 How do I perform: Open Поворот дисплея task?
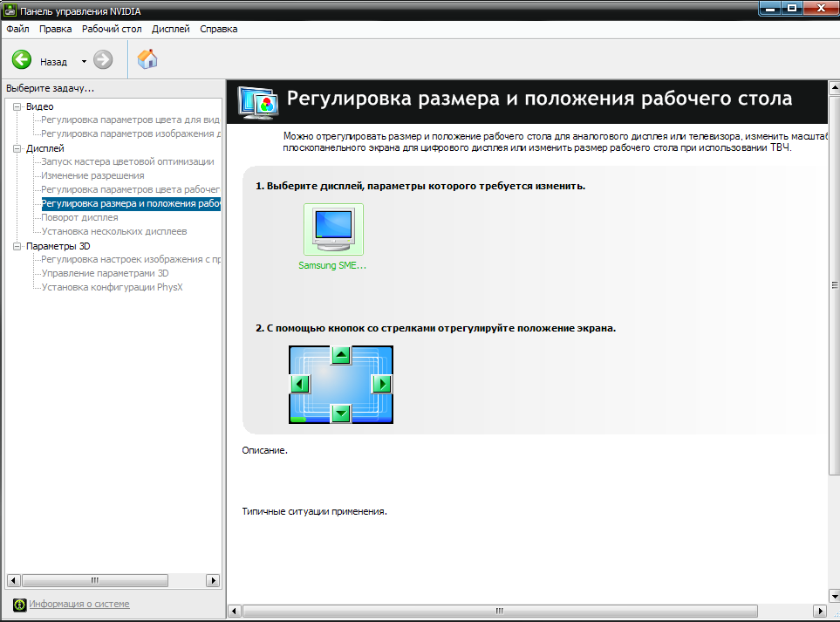(x=80, y=217)
